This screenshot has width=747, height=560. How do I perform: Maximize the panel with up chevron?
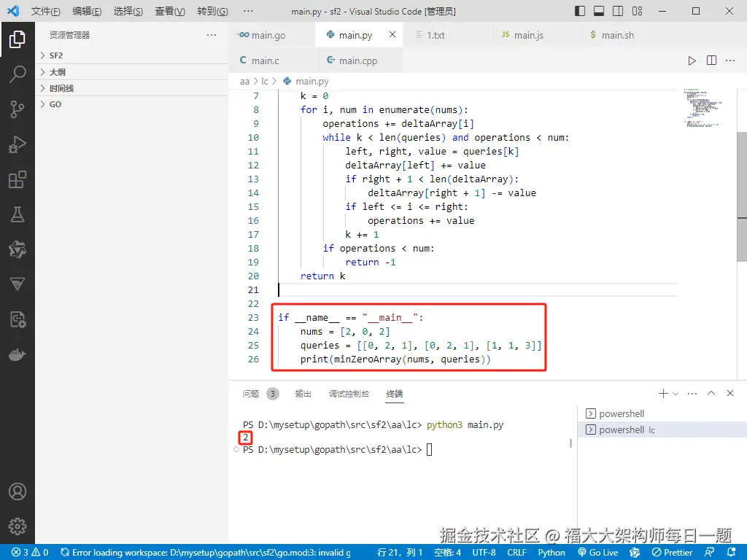(x=711, y=393)
